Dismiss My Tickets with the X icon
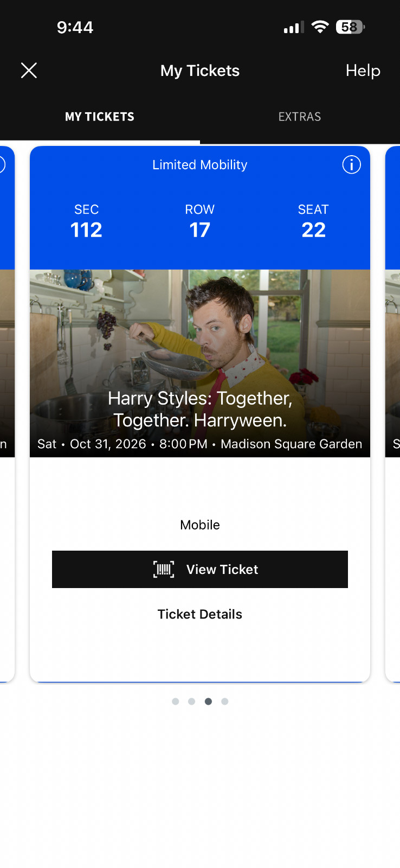400x868 pixels. coord(29,71)
